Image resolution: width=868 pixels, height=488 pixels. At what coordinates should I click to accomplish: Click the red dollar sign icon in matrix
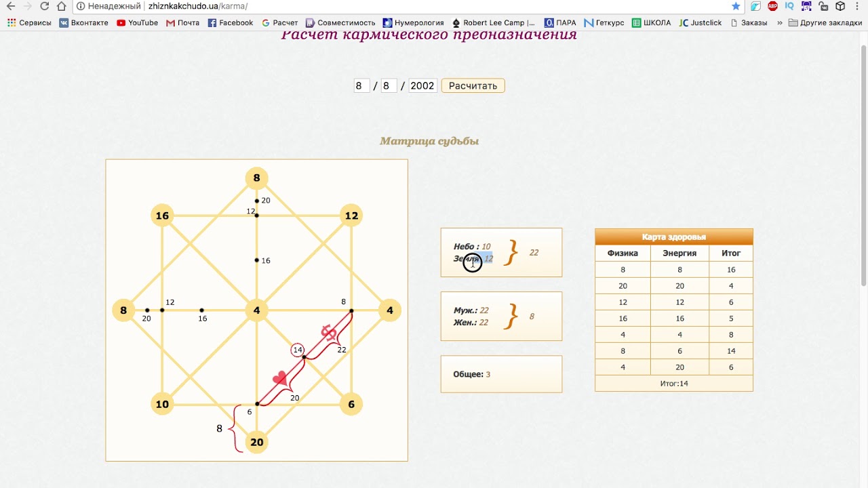[x=329, y=333]
